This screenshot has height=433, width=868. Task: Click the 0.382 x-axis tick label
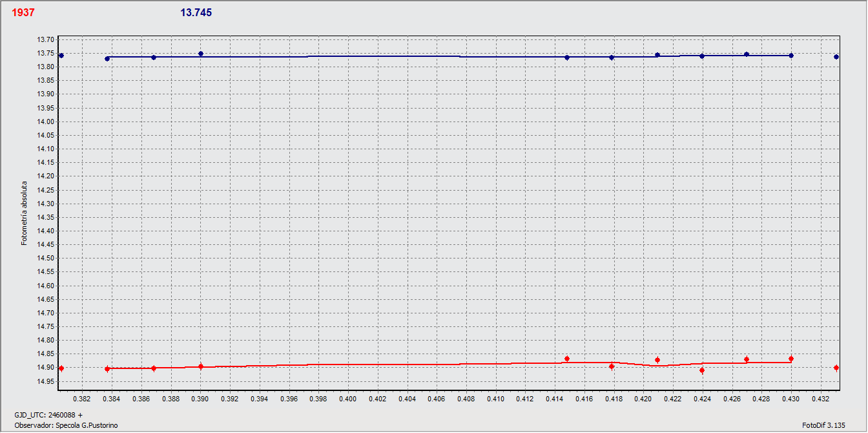(82, 399)
